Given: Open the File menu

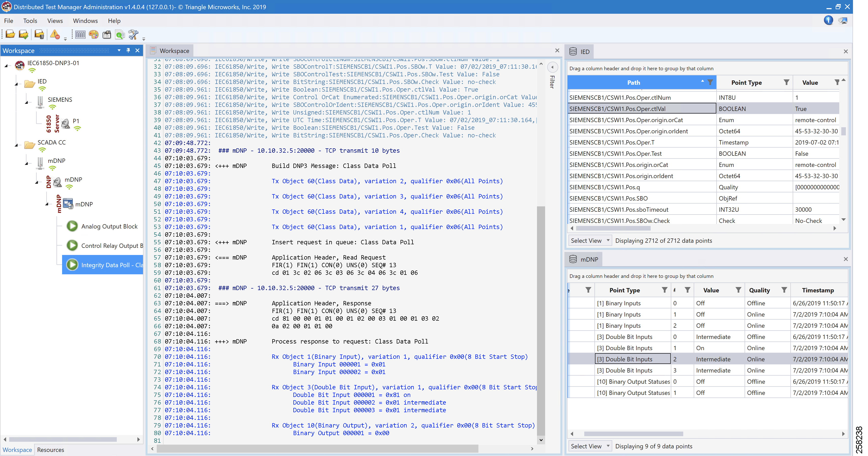Looking at the screenshot, I should pos(8,21).
